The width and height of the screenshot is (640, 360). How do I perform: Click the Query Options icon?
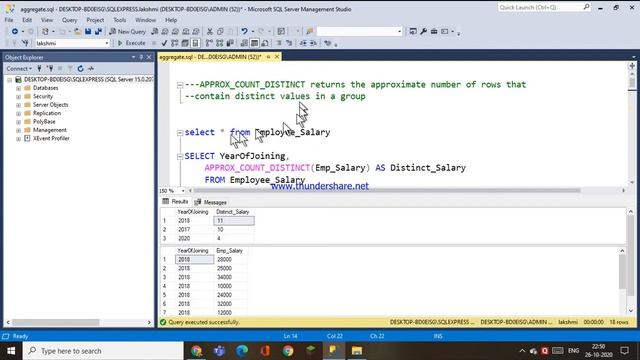coord(185,43)
